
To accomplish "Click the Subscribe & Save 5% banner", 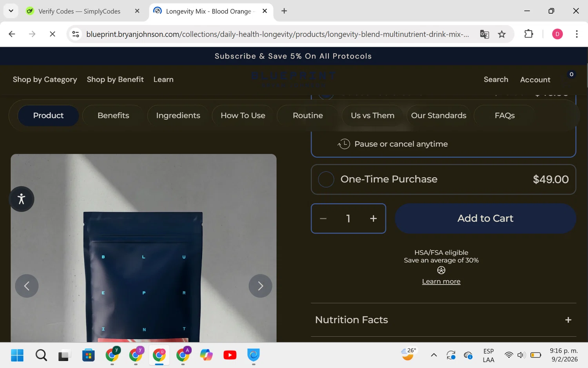I will [x=293, y=56].
